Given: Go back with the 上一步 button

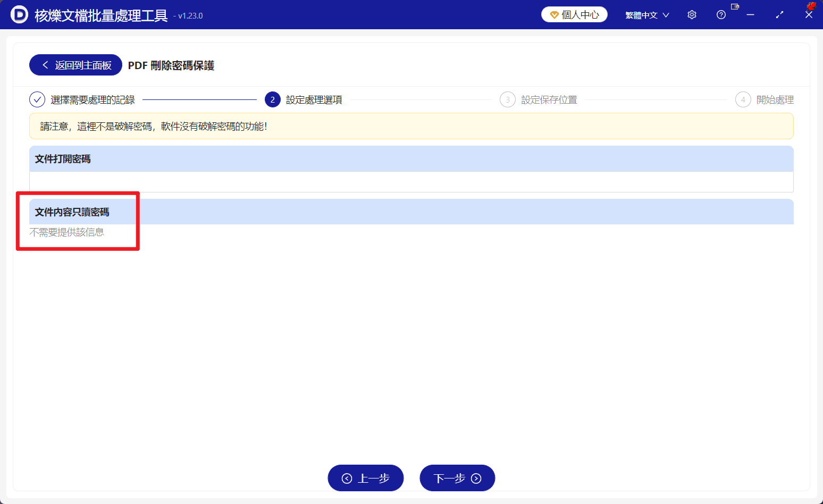Looking at the screenshot, I should tap(366, 478).
